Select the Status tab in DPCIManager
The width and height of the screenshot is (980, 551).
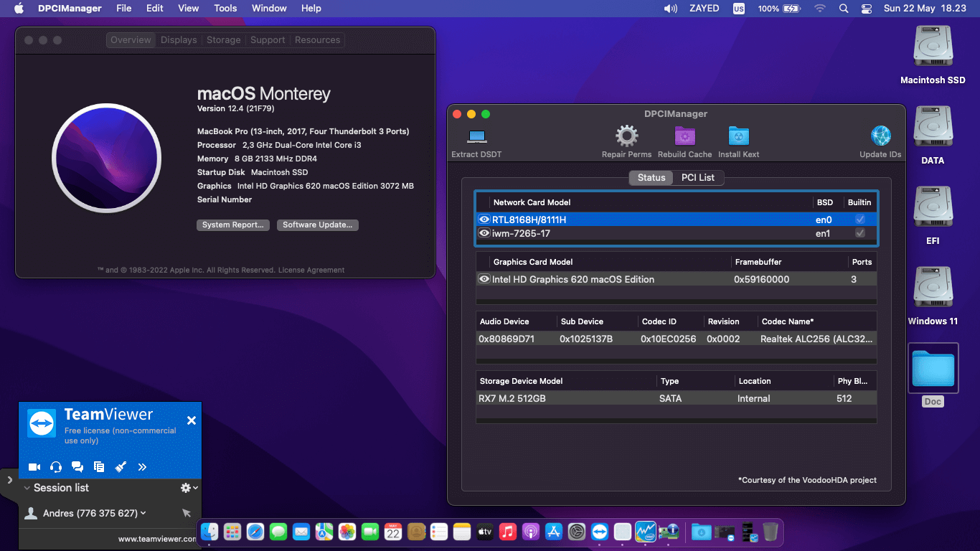(x=651, y=178)
